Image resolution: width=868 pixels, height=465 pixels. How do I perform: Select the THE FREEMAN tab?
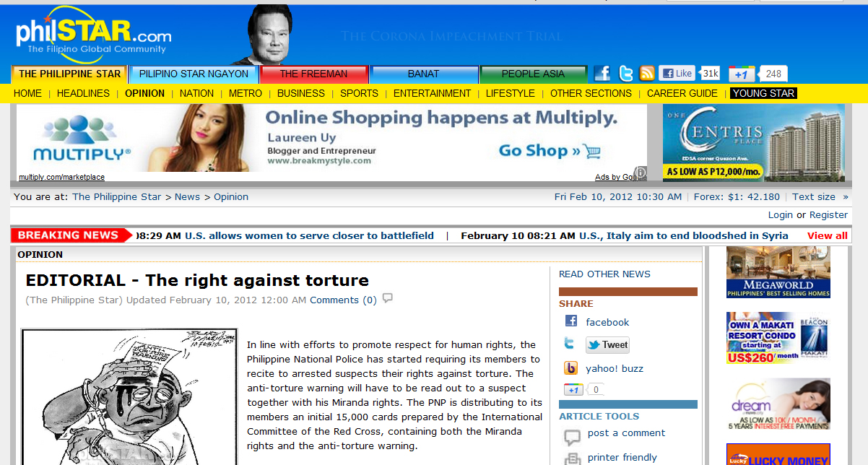click(313, 74)
